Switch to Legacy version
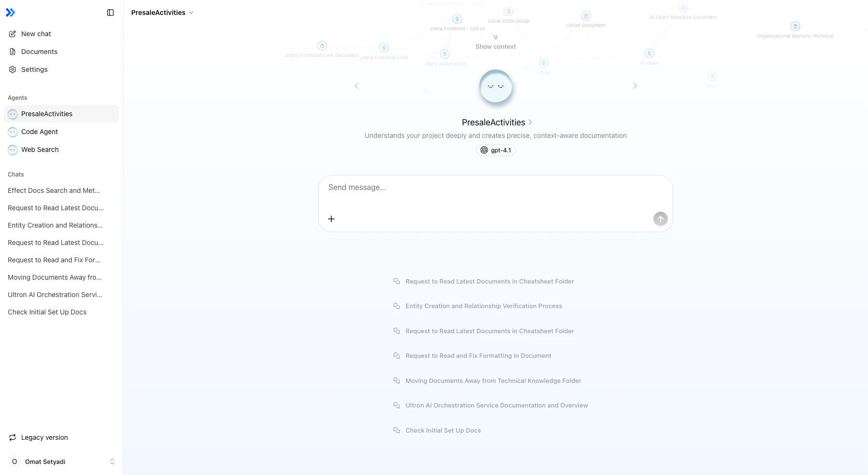 point(61,437)
